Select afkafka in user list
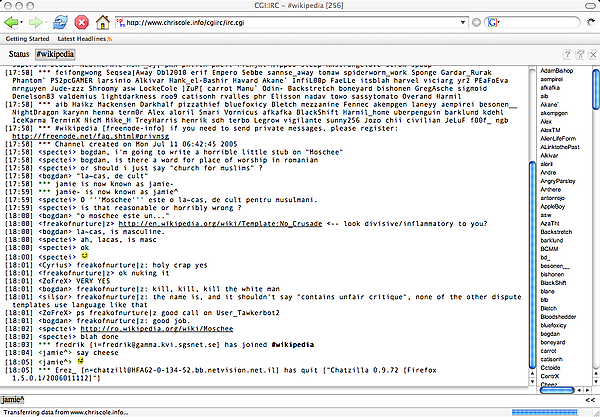 (549, 88)
